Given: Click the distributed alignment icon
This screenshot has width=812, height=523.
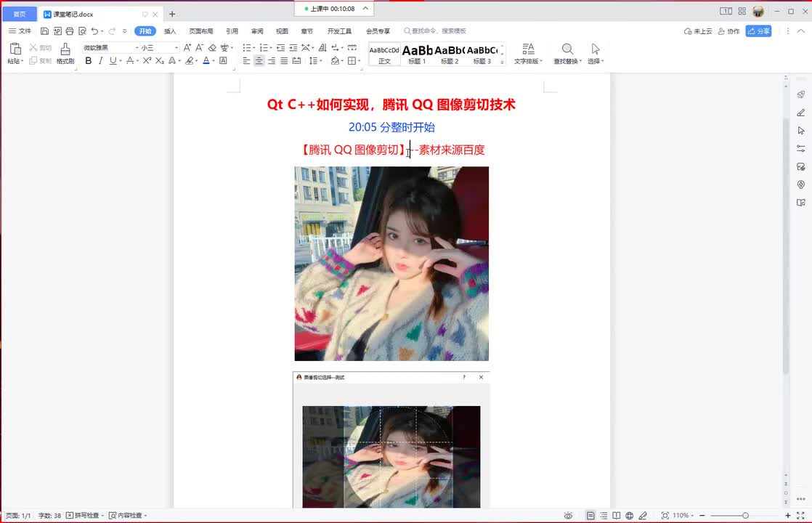Looking at the screenshot, I should click(297, 60).
